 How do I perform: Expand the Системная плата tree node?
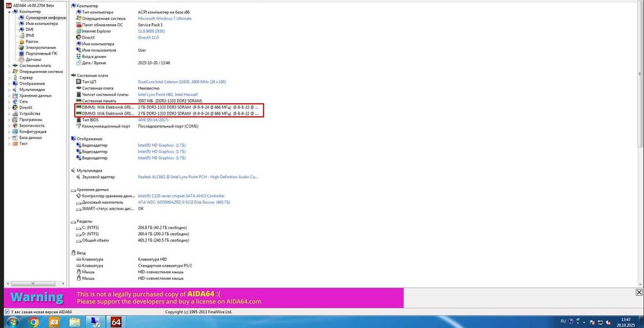pos(10,66)
